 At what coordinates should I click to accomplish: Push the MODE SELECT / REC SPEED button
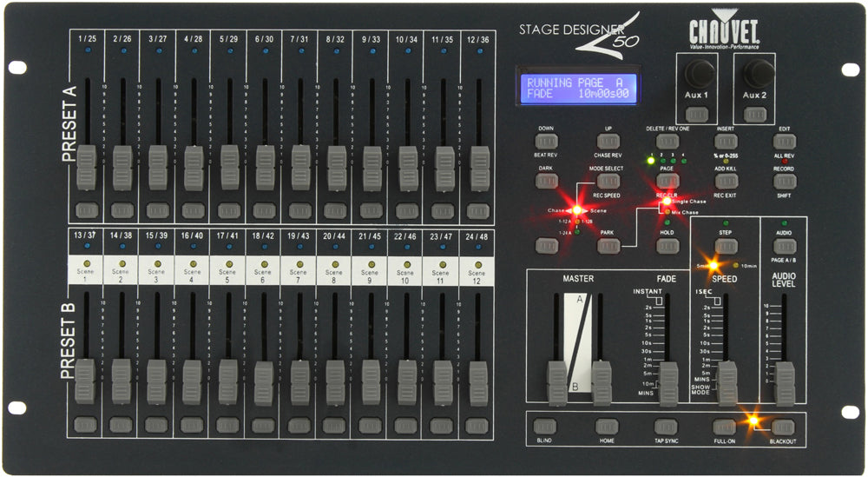[x=608, y=182]
